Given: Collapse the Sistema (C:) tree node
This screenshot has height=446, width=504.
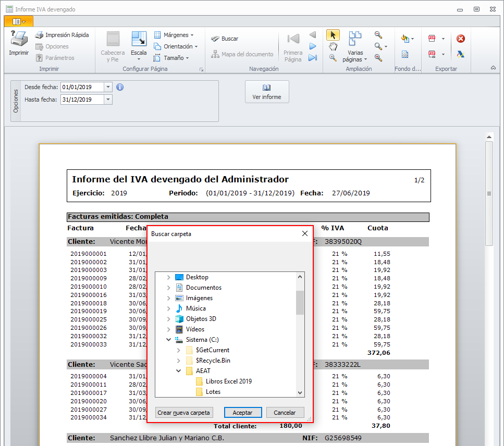Looking at the screenshot, I should click(x=168, y=340).
